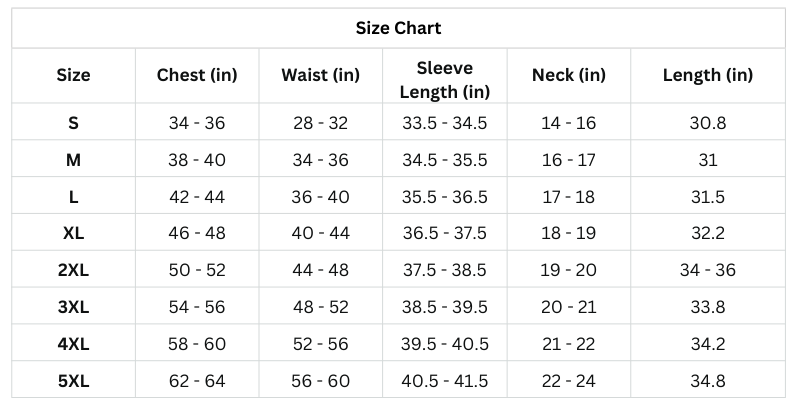Click sleeve length value 33.5 - 34.5

(444, 124)
